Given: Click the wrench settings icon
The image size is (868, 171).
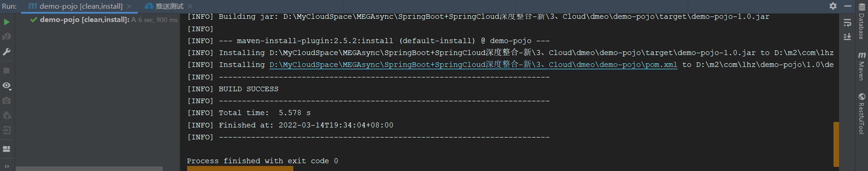Looking at the screenshot, I should pos(6,52).
